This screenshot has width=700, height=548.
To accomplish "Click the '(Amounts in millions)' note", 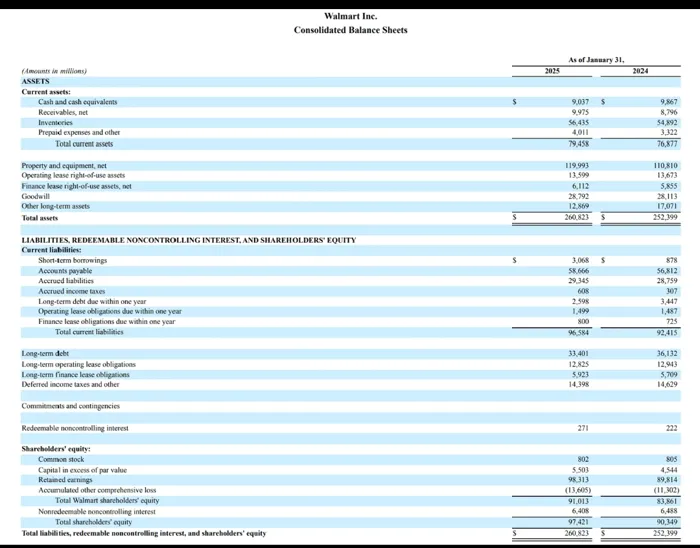I will 55,71.
